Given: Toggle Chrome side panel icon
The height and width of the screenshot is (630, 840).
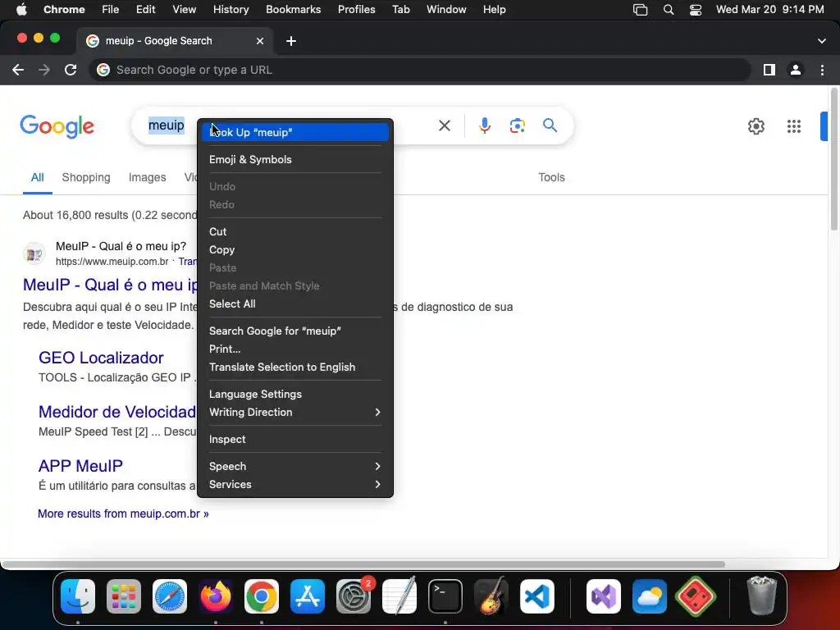Looking at the screenshot, I should coord(769,70).
